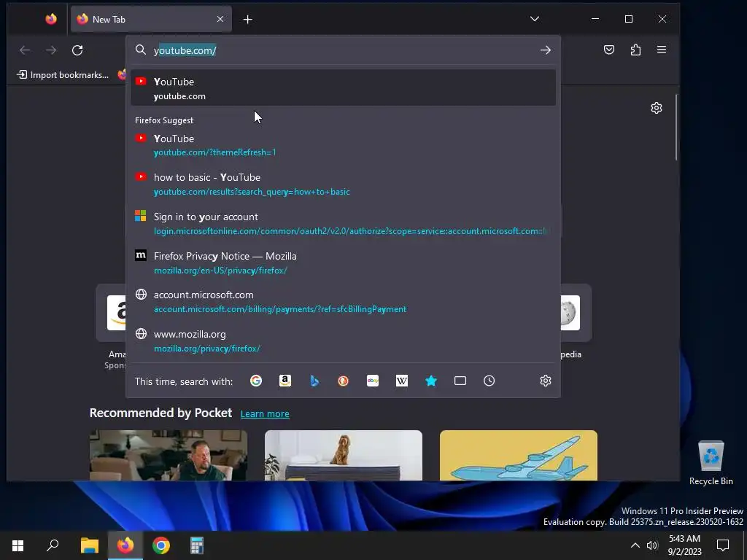This screenshot has height=560, width=747.
Task: Search this time with Wikipedia
Action: click(x=402, y=381)
